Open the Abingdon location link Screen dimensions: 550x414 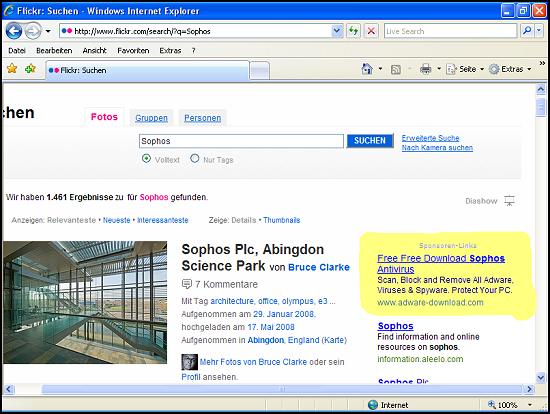pyautogui.click(x=266, y=340)
